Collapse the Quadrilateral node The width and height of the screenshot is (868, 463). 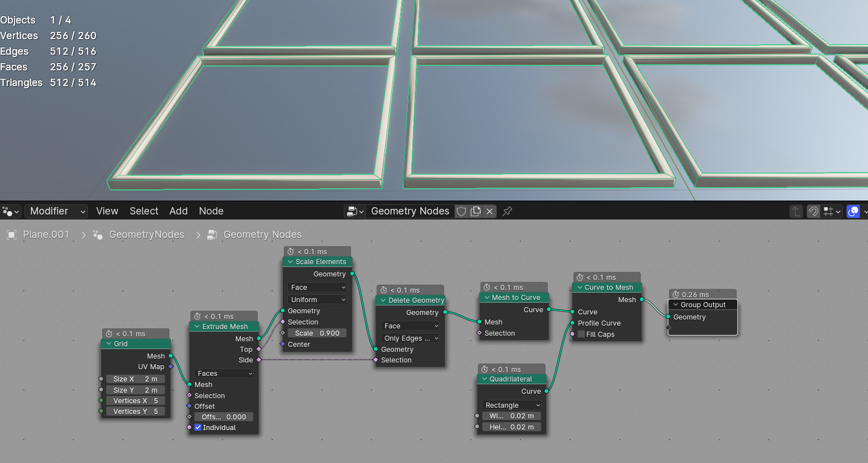pyautogui.click(x=485, y=379)
